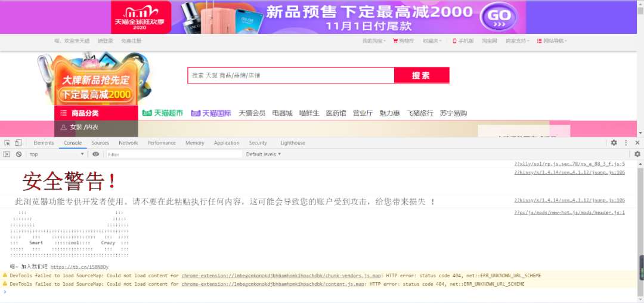The width and height of the screenshot is (644, 303).
Task: Focus the console Filter input
Action: [x=174, y=154]
